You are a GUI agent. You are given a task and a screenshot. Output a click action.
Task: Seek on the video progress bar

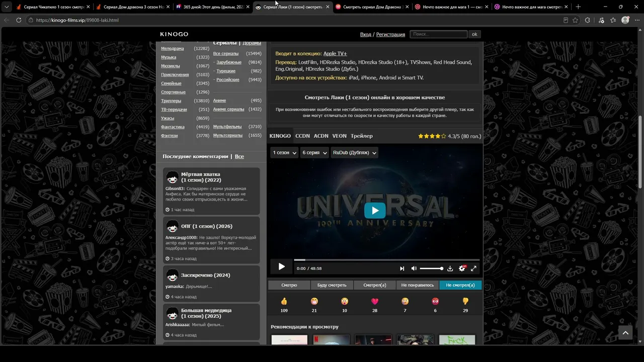click(386, 260)
